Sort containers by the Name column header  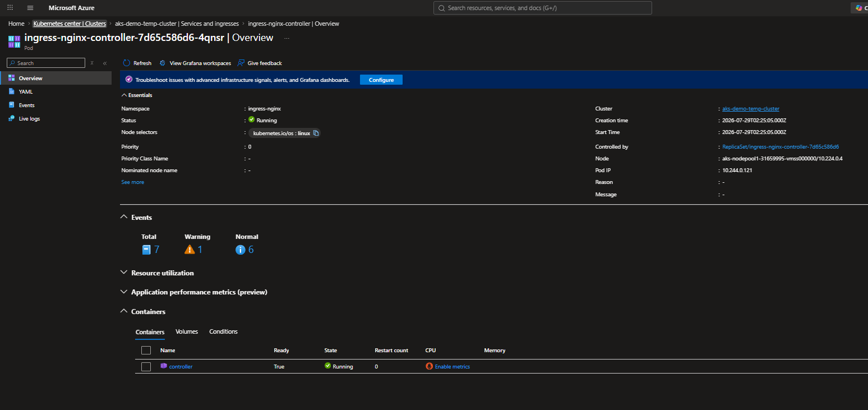[x=168, y=351]
